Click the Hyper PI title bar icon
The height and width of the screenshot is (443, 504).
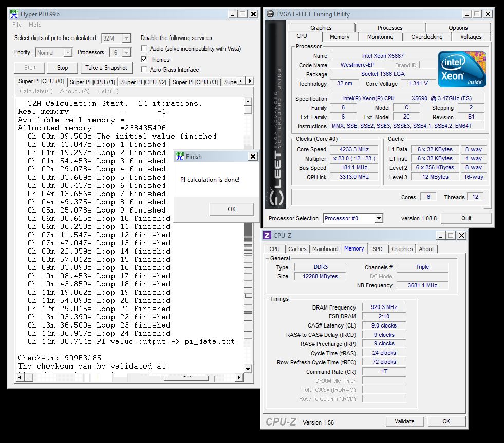[x=14, y=14]
